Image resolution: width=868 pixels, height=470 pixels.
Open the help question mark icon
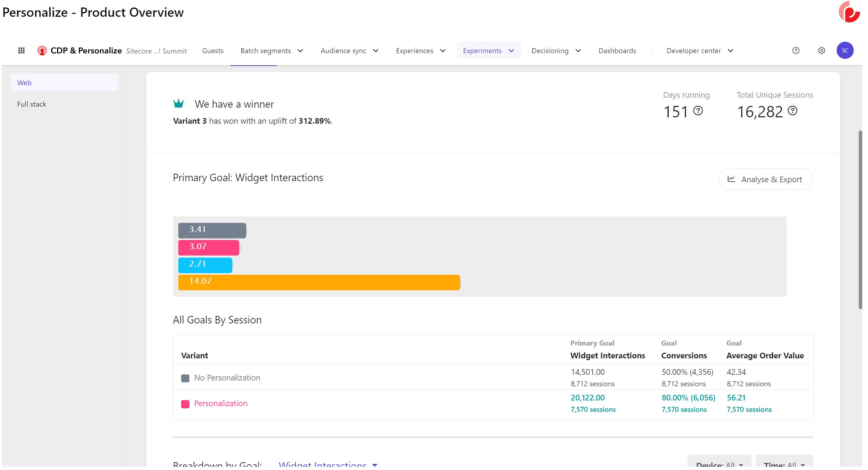pos(796,51)
